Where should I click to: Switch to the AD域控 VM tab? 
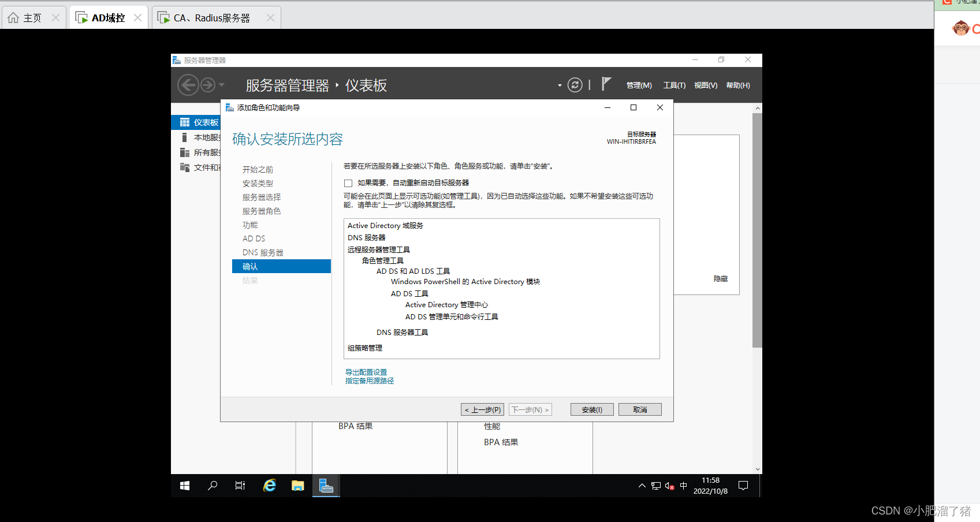108,18
